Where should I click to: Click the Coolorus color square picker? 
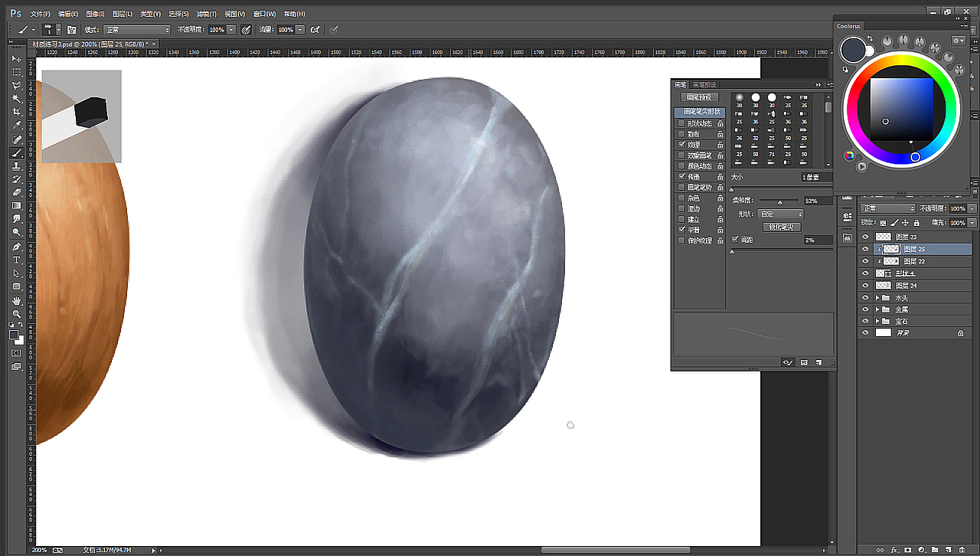pos(901,110)
